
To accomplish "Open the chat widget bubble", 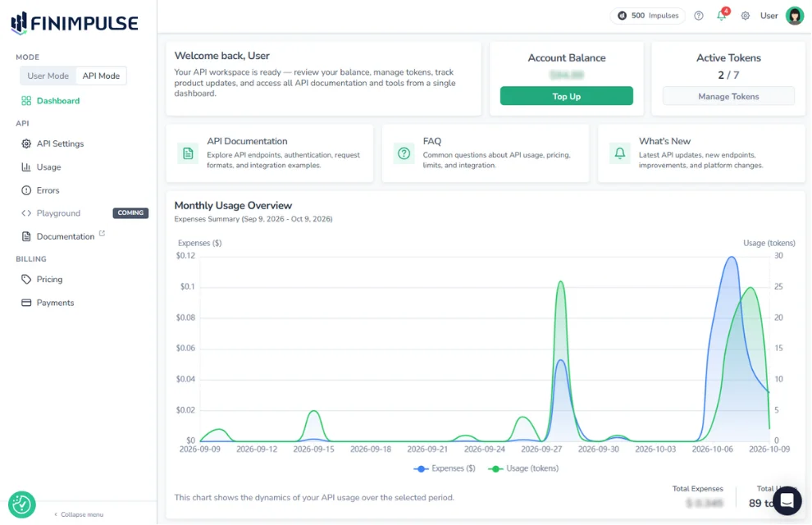I will pyautogui.click(x=787, y=501).
